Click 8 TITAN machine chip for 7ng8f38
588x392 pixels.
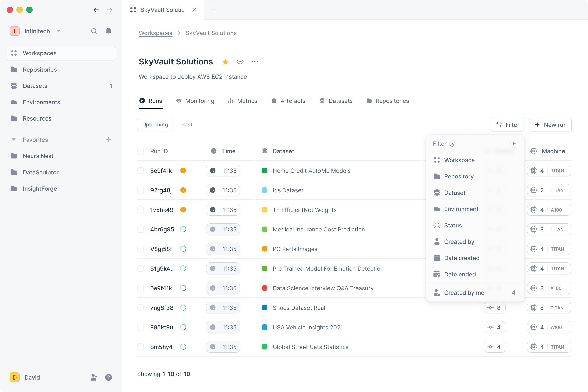point(549,308)
